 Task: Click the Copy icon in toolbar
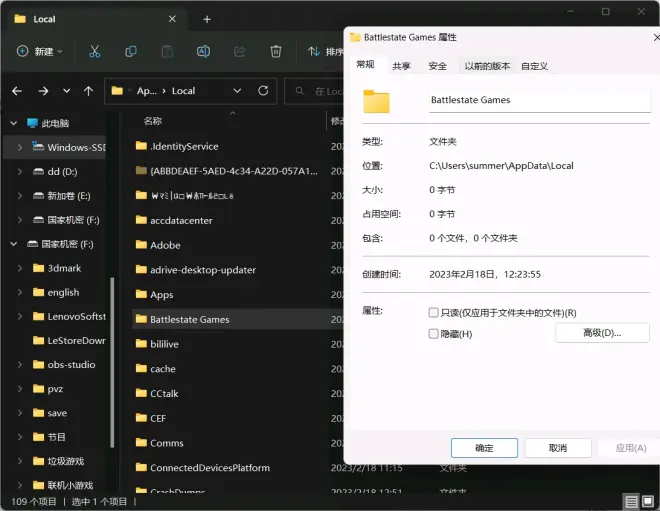pos(130,51)
